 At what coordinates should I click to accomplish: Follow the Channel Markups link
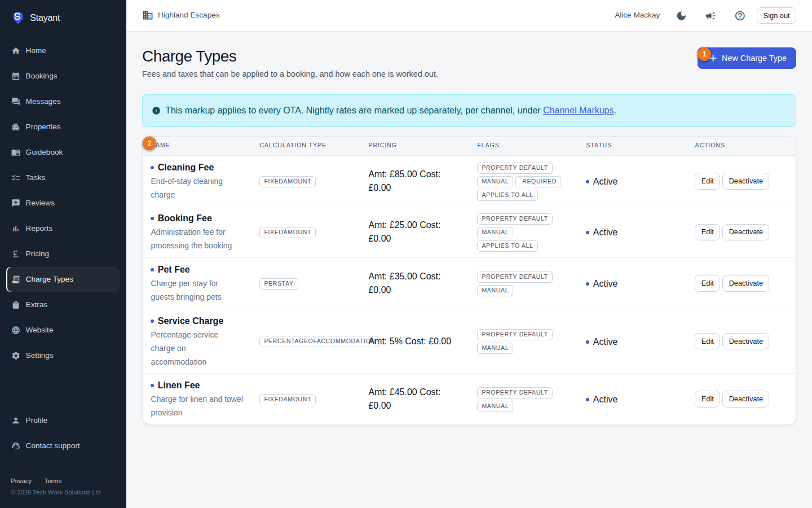(x=578, y=111)
